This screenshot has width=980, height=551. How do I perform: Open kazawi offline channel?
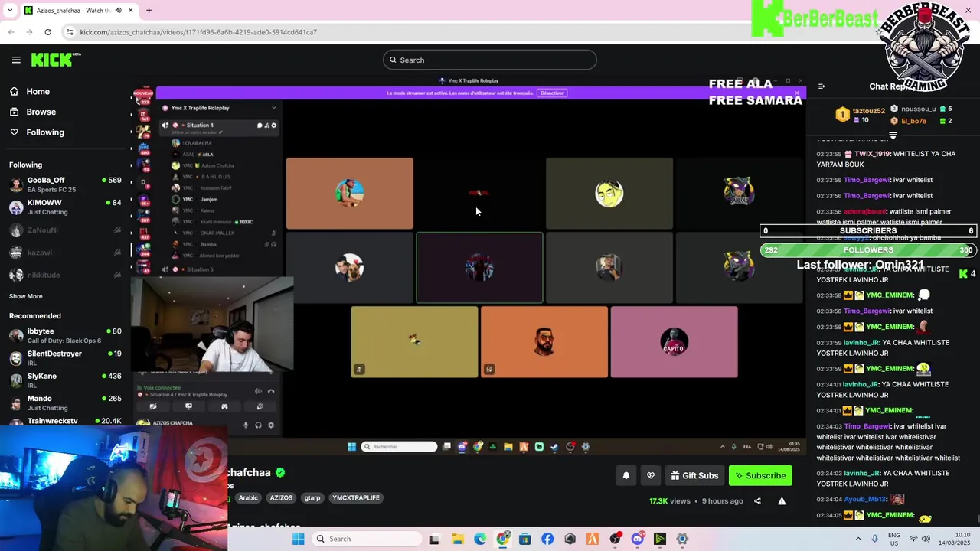pyautogui.click(x=65, y=253)
